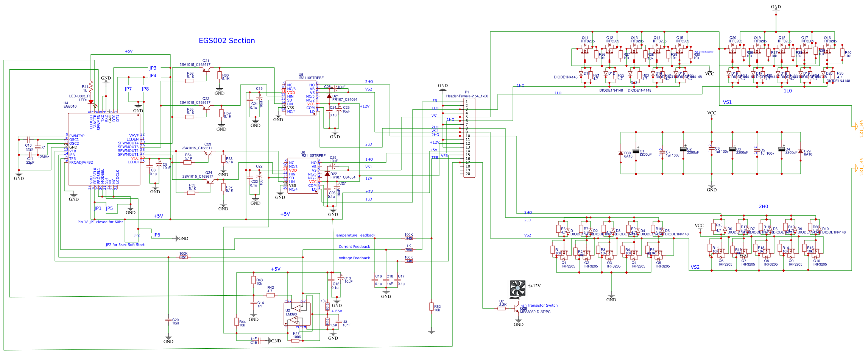Click the 'Temperature Feedback' label
Screen dimensions: 868x354
[x=355, y=235]
